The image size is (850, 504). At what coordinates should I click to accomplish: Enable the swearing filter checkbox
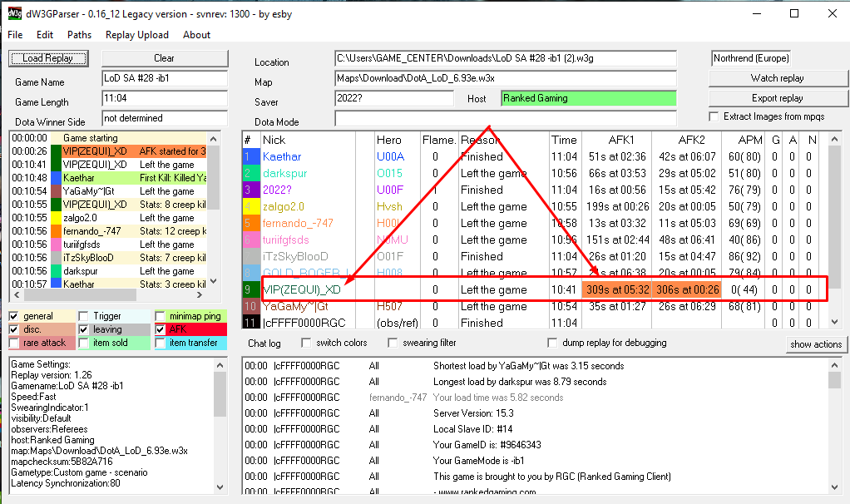393,343
